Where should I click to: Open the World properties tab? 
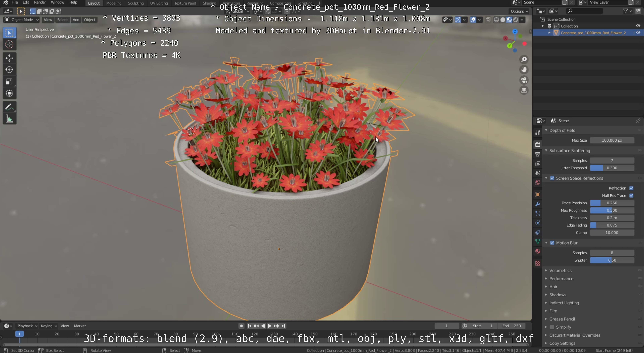tap(538, 183)
